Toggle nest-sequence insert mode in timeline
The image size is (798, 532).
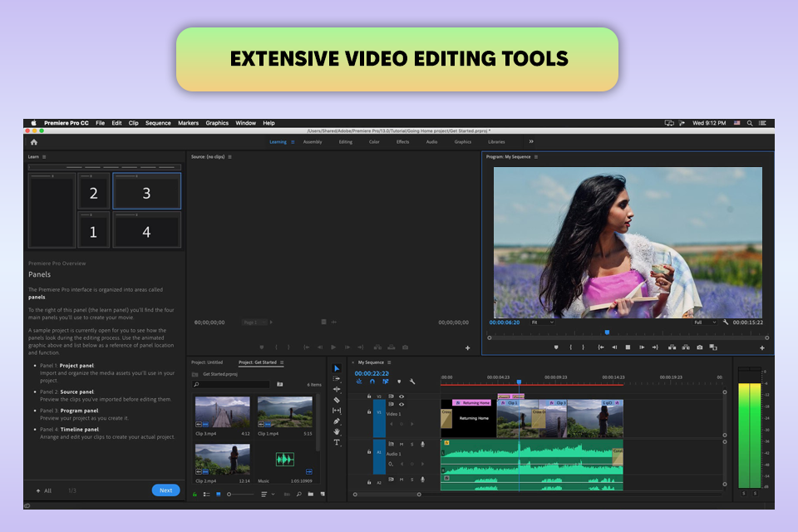pos(359,382)
